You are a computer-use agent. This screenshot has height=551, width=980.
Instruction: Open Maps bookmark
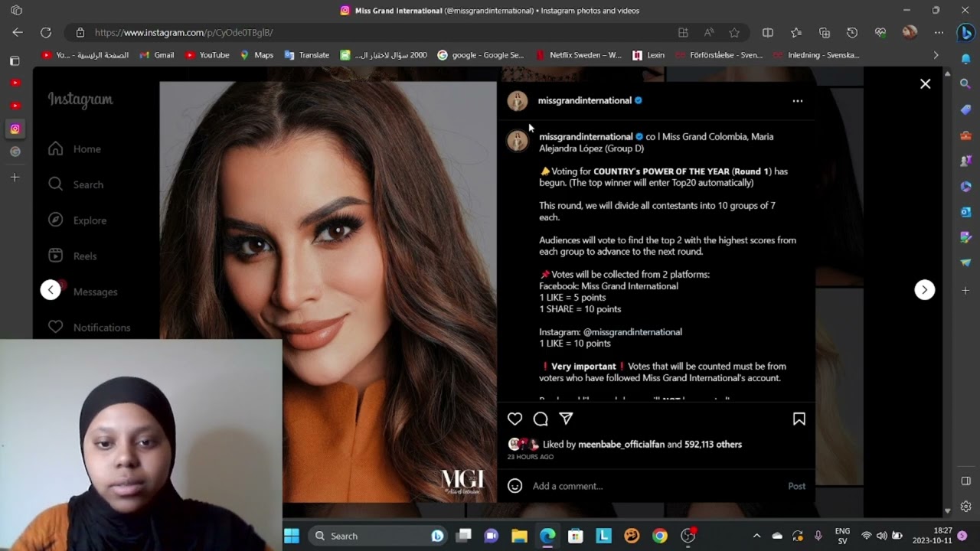tap(256, 55)
